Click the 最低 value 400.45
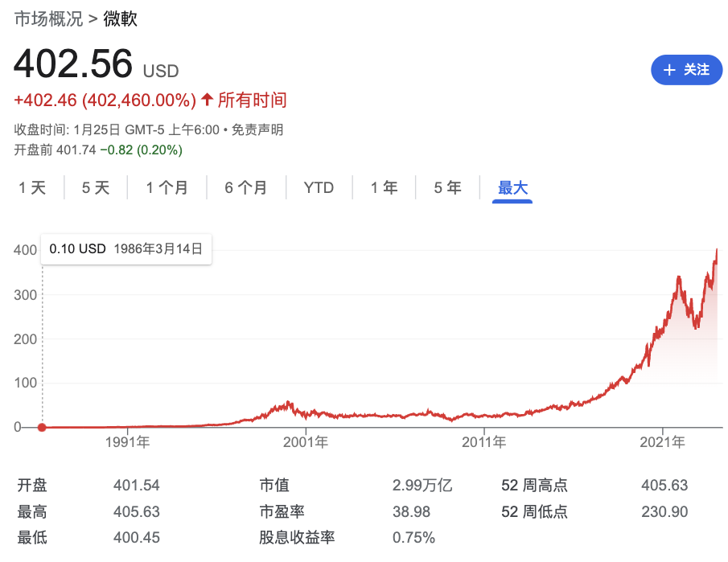Image resolution: width=728 pixels, height=562 pixels. pos(137,538)
